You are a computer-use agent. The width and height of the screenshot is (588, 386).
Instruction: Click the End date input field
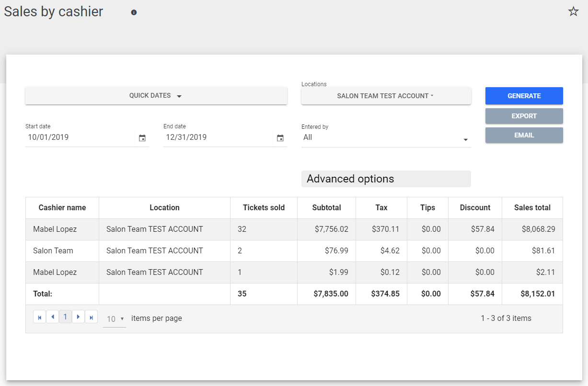click(217, 137)
